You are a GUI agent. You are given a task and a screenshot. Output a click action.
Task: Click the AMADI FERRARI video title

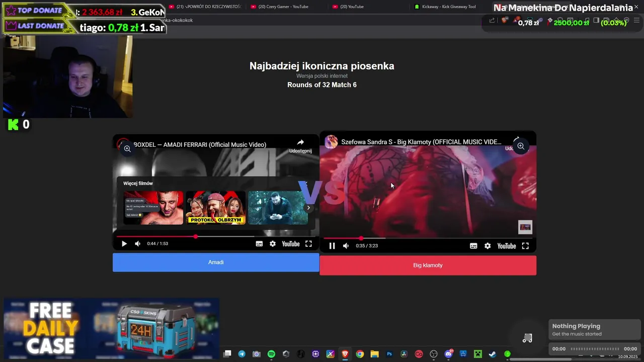click(200, 145)
